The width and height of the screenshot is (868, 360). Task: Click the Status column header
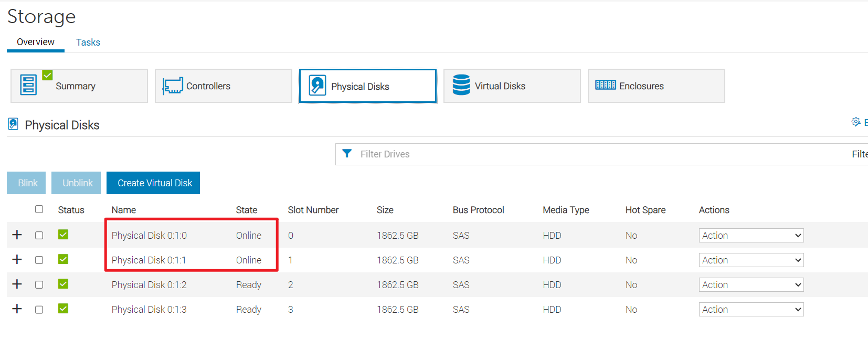71,210
